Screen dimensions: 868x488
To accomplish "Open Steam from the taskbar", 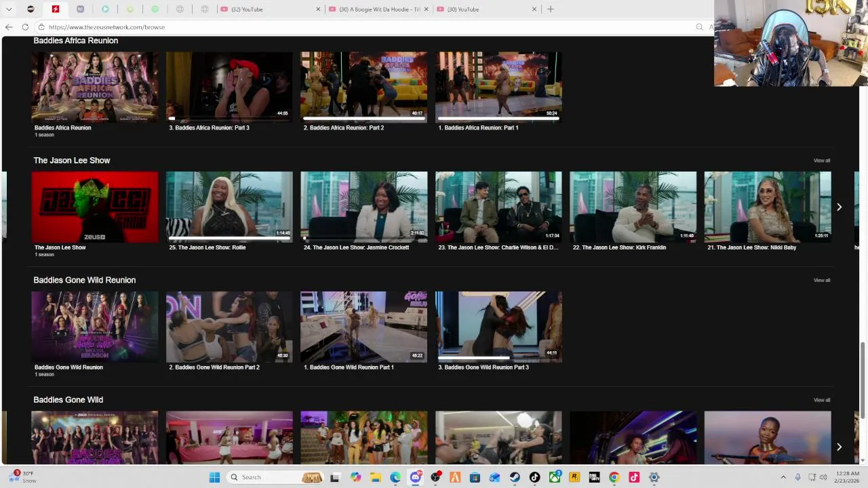I will point(515,477).
